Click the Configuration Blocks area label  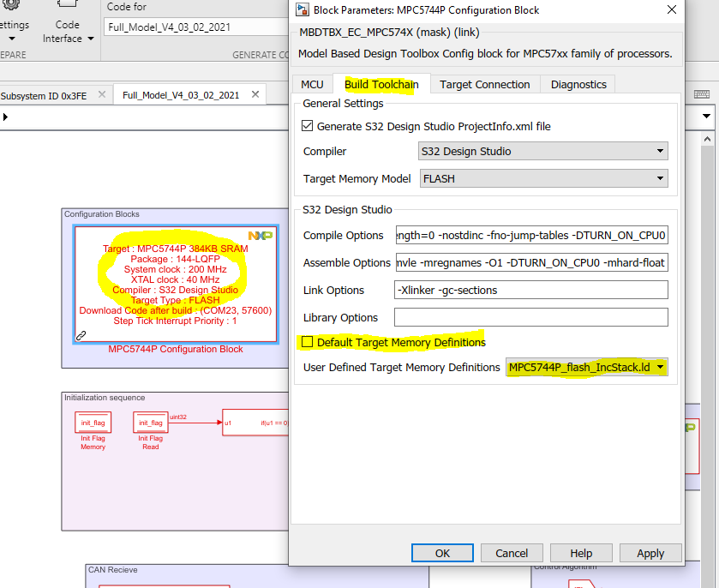pyautogui.click(x=101, y=214)
